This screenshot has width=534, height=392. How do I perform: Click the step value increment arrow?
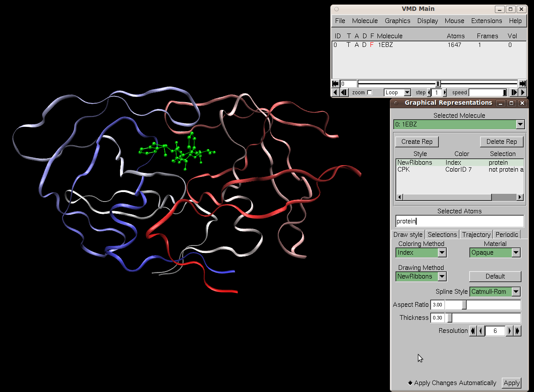(x=444, y=92)
